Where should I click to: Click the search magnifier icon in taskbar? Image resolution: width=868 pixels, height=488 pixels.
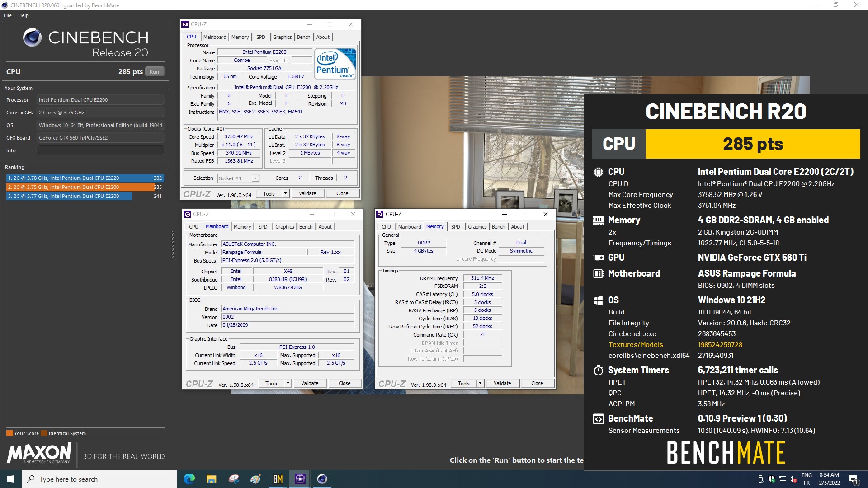coord(31,479)
